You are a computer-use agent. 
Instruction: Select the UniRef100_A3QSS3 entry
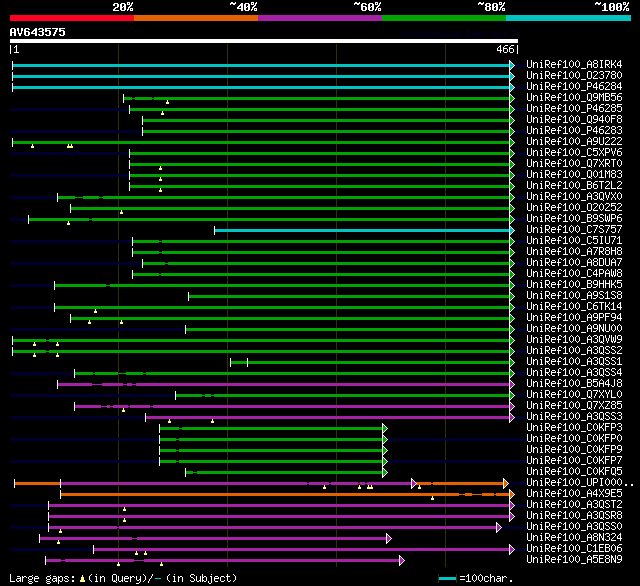(574, 417)
